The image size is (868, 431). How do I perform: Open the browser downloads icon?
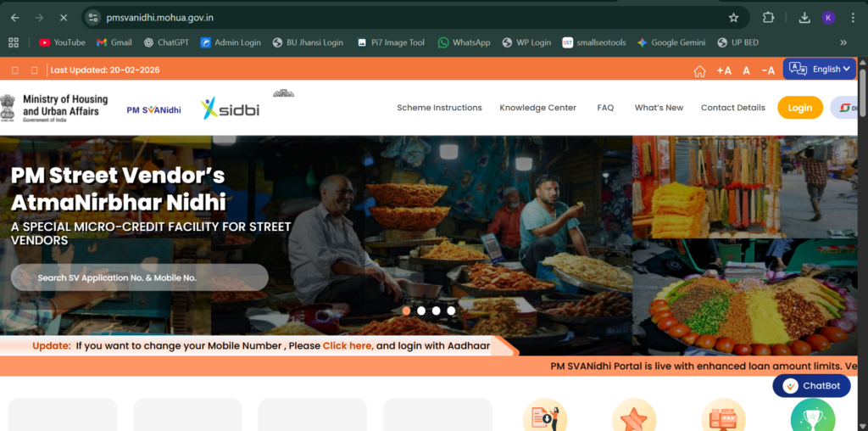pos(804,18)
